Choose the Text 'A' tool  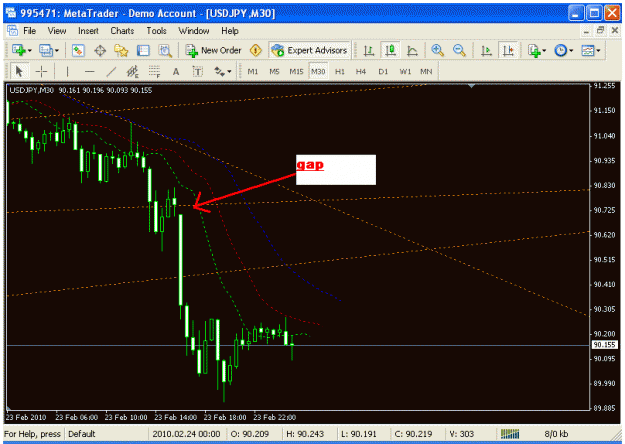(x=176, y=72)
